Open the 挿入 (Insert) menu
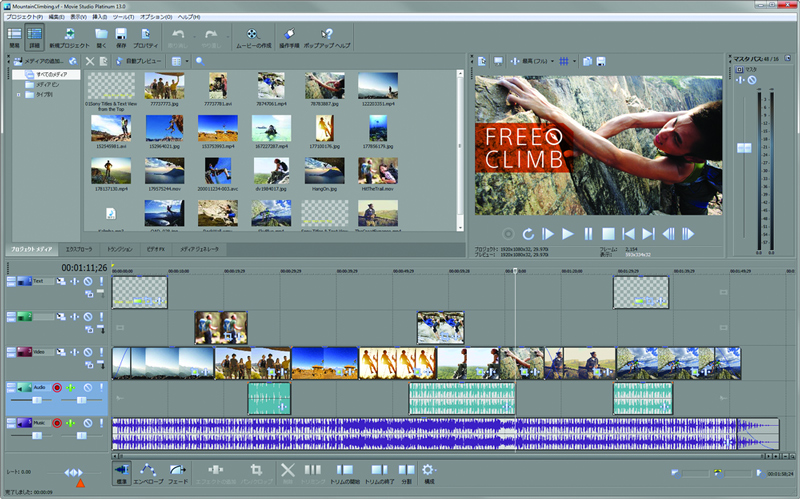Image resolution: width=800 pixels, height=499 pixels. [99, 17]
